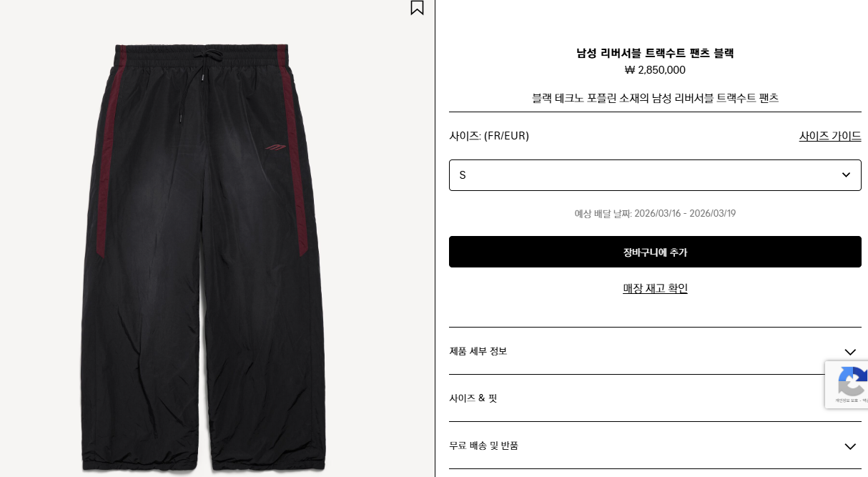The height and width of the screenshot is (477, 868).
Task: Open the 사이즈 가이드 link
Action: [x=830, y=136]
